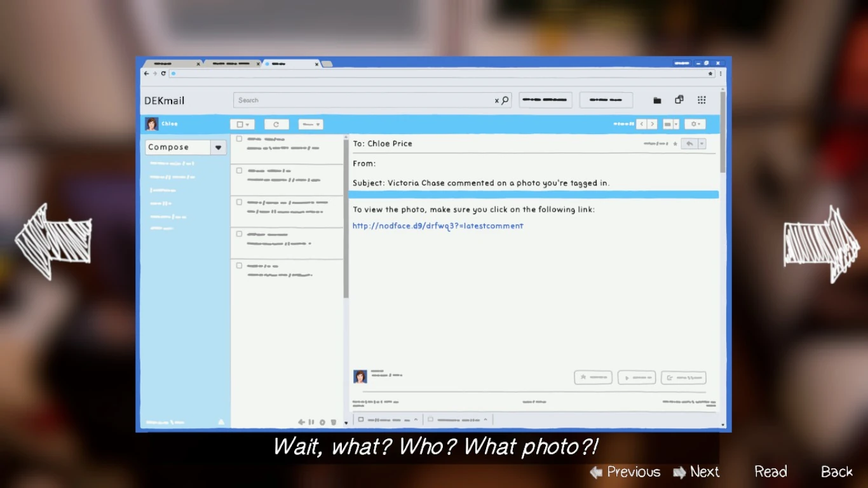Open the browser three-dot menu
The height and width of the screenshot is (488, 868).
pyautogui.click(x=720, y=74)
